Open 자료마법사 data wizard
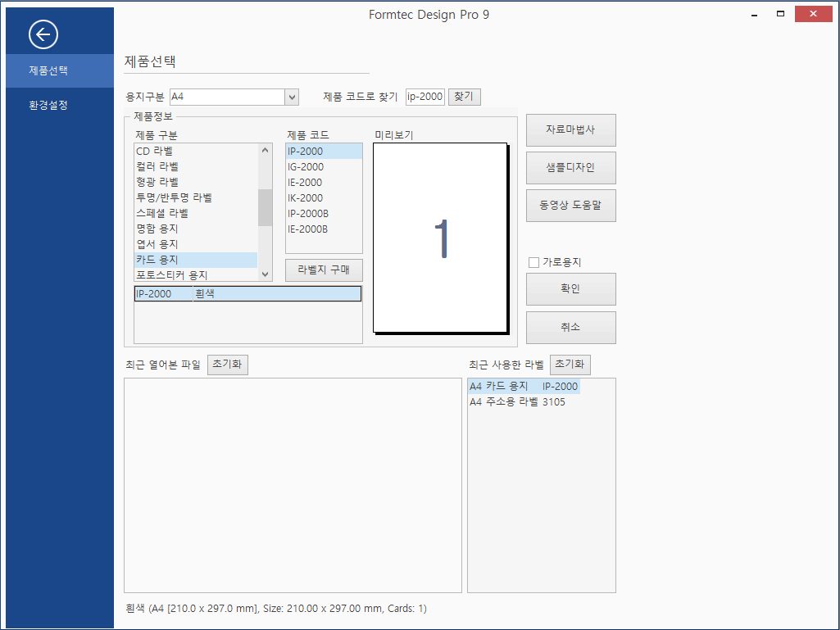This screenshot has width=840, height=630. [571, 129]
